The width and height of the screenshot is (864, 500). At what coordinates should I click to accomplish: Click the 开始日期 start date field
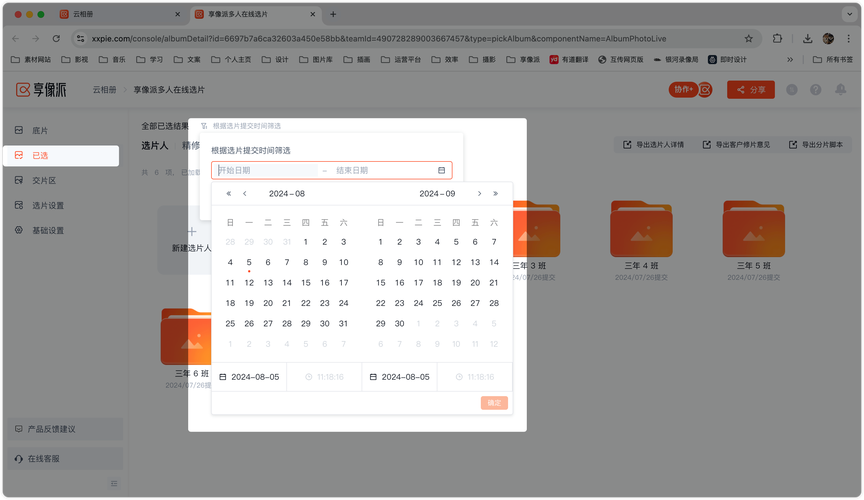tap(265, 170)
